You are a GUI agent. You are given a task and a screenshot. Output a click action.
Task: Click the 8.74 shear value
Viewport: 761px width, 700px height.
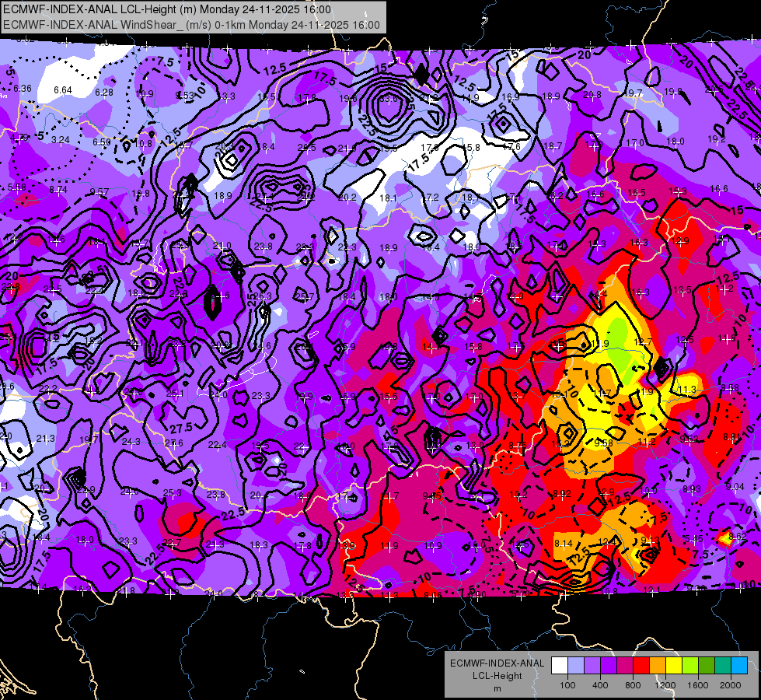(x=58, y=190)
